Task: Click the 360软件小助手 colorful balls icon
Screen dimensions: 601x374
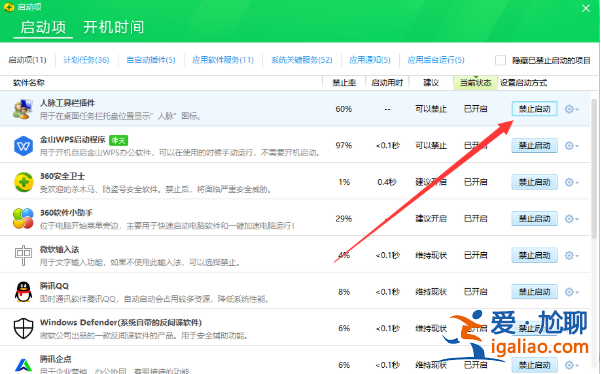Action: [23, 218]
